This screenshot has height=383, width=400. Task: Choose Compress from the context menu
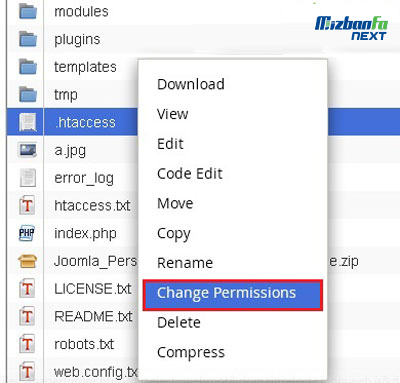[x=191, y=353]
